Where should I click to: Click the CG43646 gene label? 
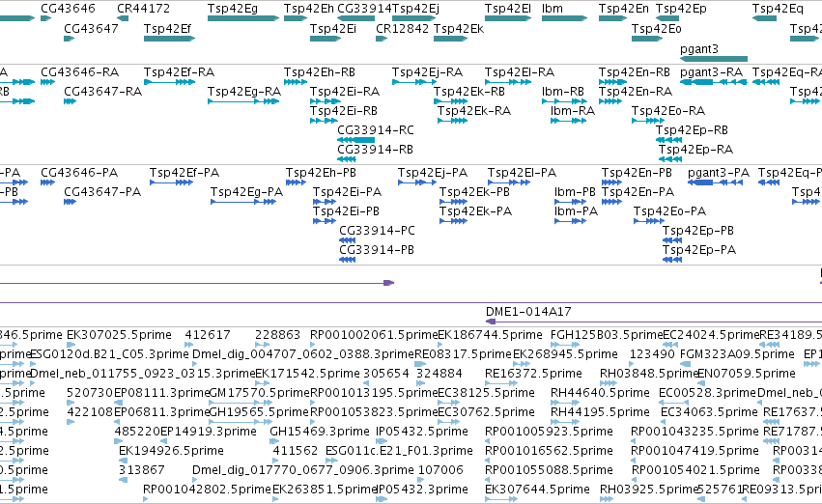[x=69, y=9]
